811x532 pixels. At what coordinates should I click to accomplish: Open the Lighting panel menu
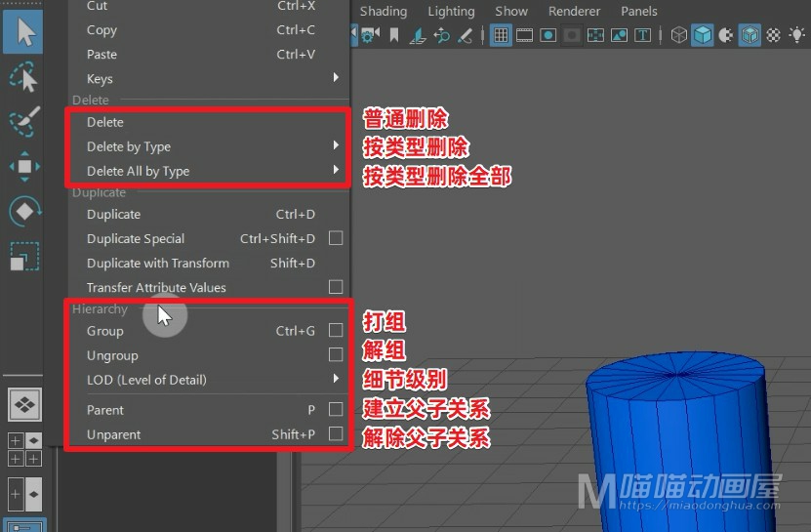click(451, 12)
